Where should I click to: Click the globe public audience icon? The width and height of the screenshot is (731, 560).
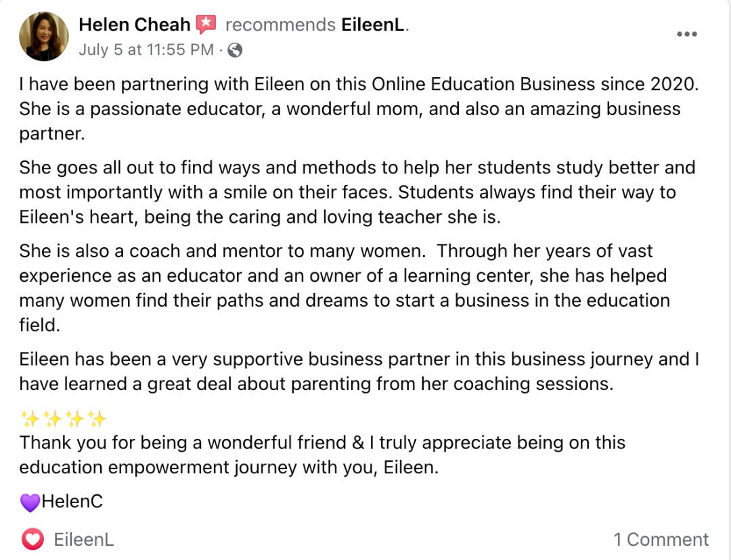click(x=235, y=49)
